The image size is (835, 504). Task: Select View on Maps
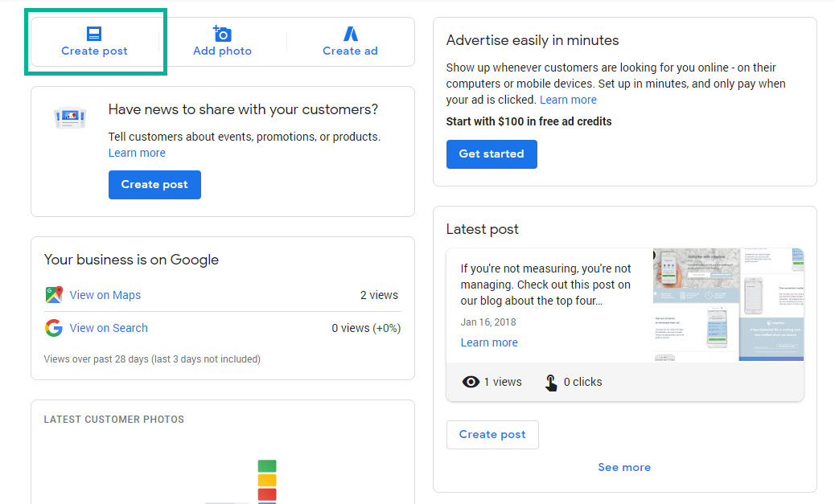pyautogui.click(x=105, y=294)
